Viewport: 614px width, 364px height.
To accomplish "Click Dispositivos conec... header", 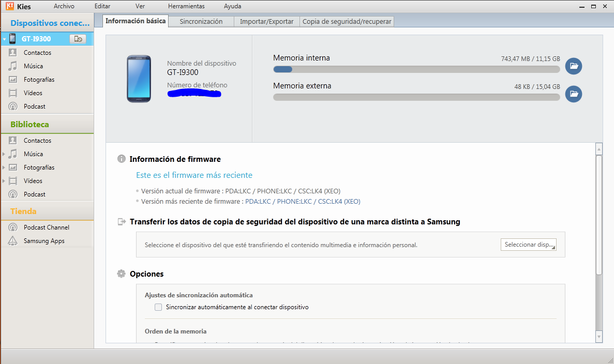I will coord(48,23).
